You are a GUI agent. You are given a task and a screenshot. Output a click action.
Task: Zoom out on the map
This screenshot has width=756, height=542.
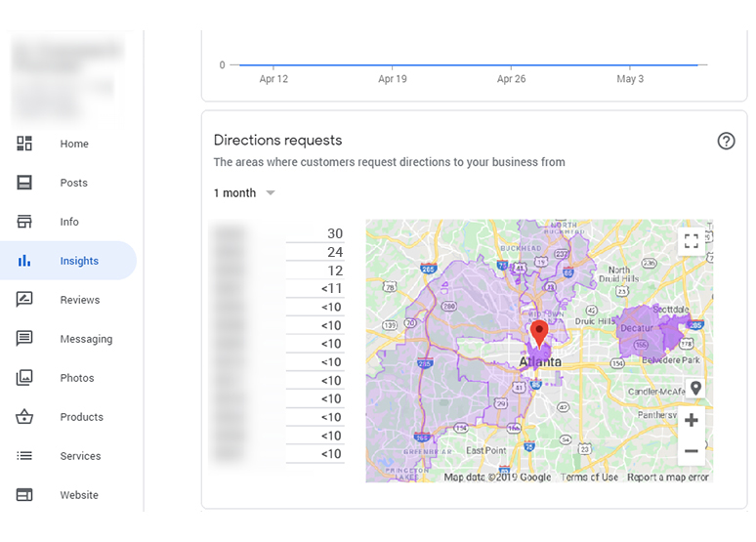pos(692,451)
